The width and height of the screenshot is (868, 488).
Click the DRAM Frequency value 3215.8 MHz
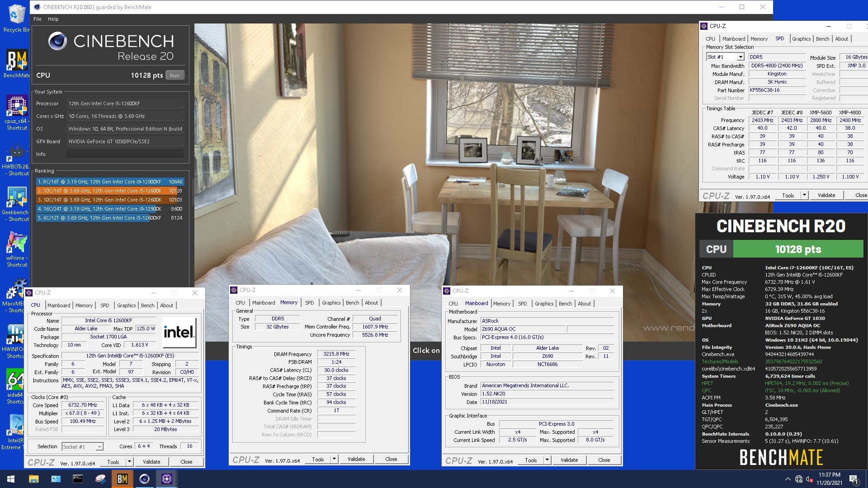[336, 354]
